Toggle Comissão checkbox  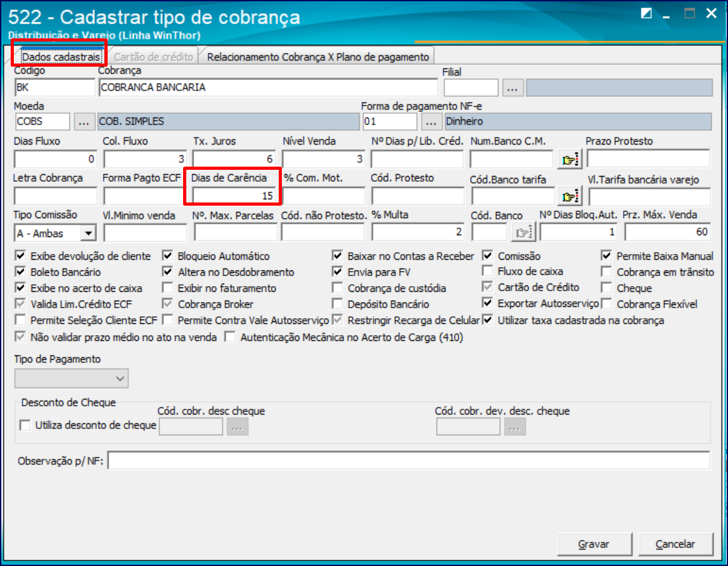[488, 255]
